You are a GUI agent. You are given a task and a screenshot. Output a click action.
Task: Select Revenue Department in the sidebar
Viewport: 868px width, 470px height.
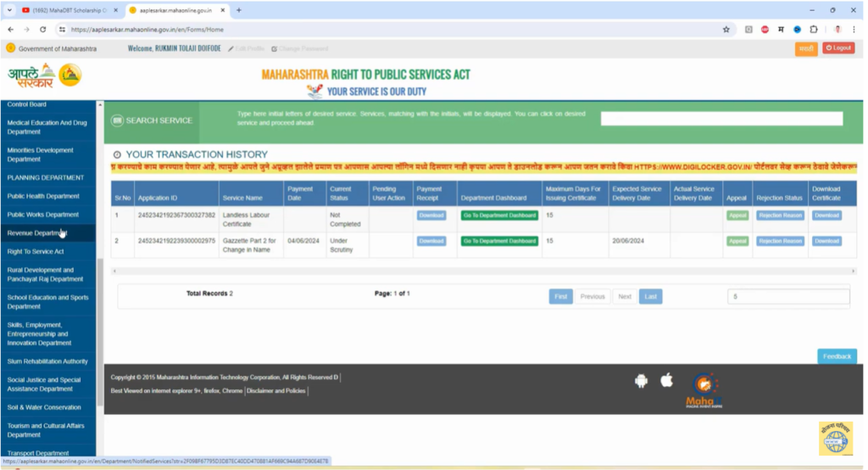tap(36, 233)
